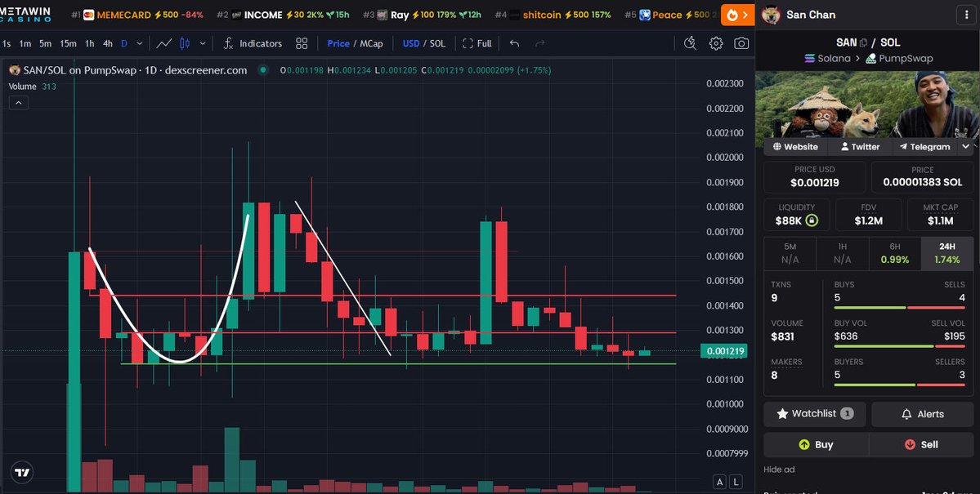
Task: Open chart settings gear
Action: pos(716,43)
